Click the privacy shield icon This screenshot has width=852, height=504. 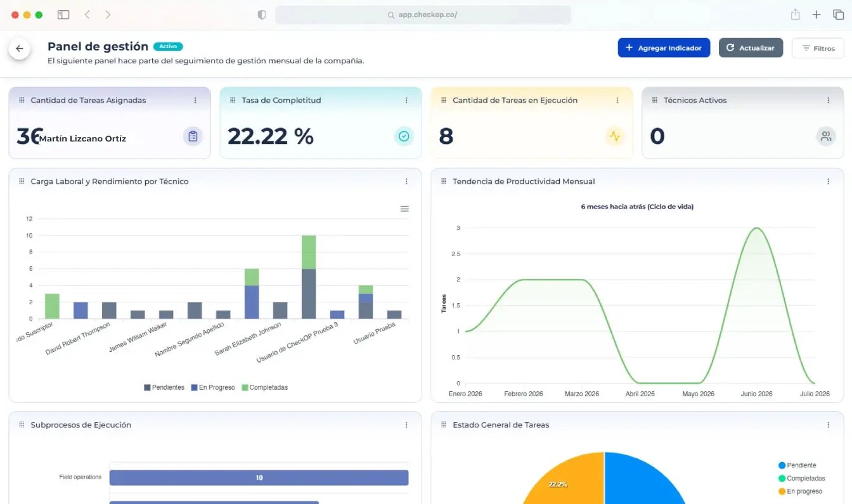pyautogui.click(x=262, y=15)
